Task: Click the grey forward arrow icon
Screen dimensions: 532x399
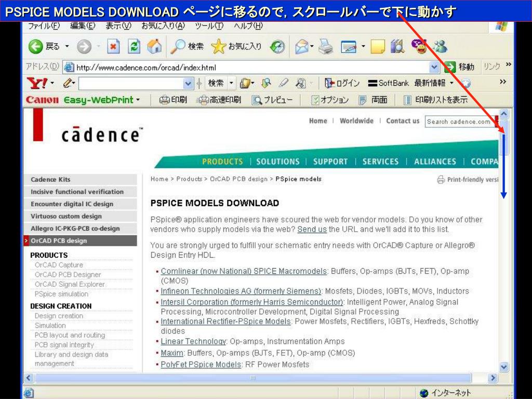Action: 84,46
